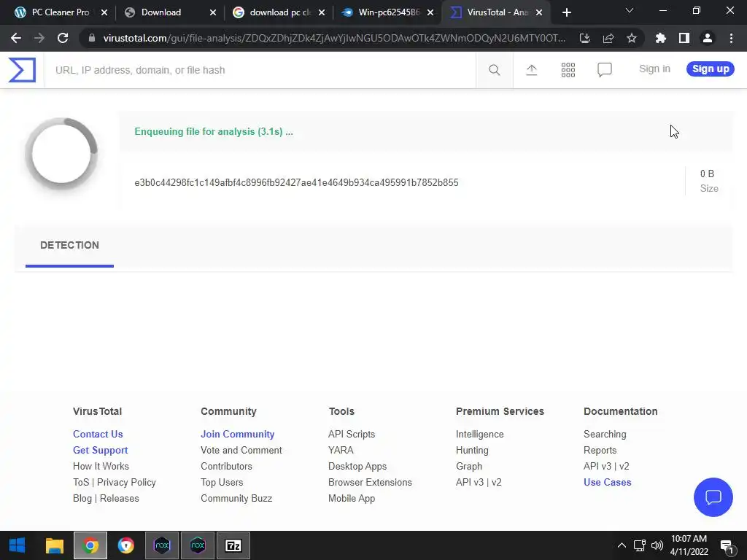Open the YARA tools link
747x560 pixels.
(341, 450)
